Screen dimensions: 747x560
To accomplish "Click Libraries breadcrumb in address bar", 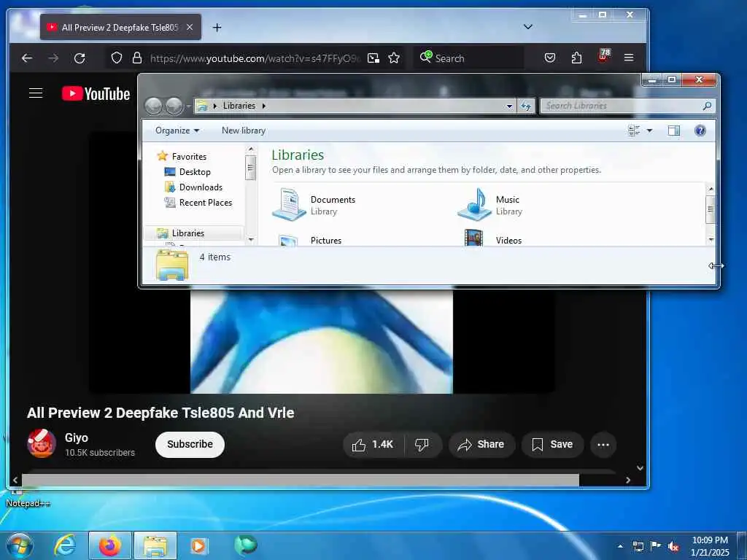I will [x=239, y=106].
